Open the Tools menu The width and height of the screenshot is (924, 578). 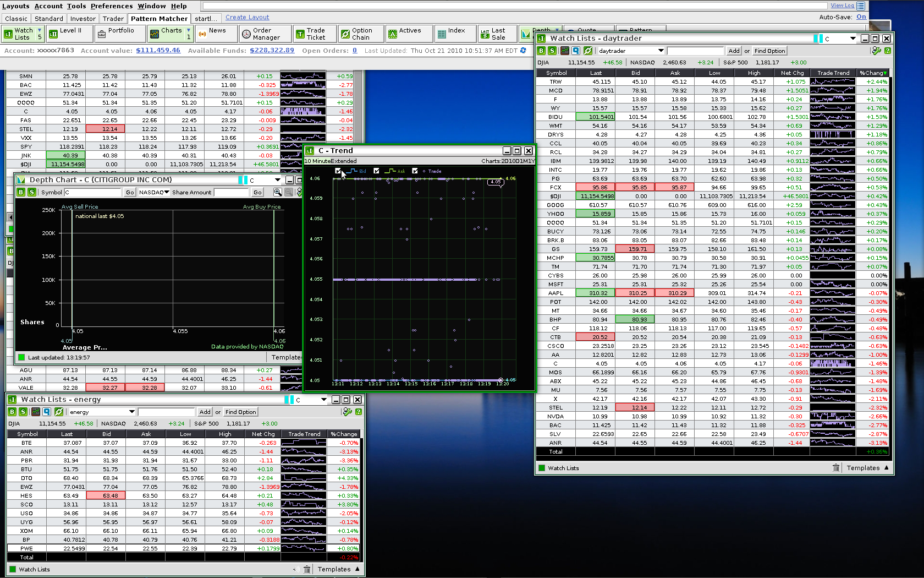click(76, 6)
